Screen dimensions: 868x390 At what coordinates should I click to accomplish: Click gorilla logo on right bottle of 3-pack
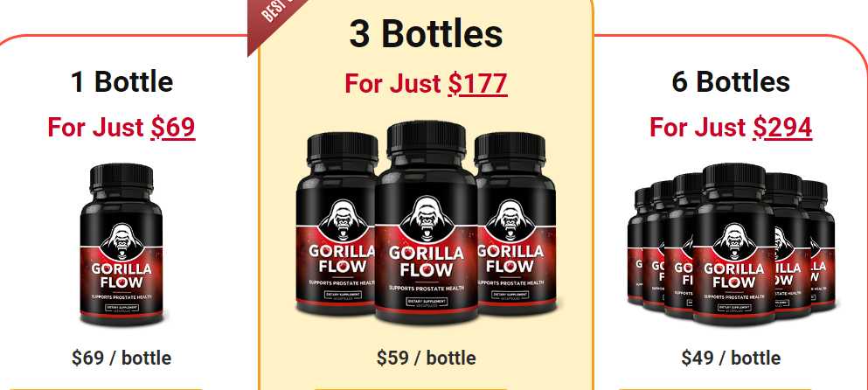click(510, 219)
